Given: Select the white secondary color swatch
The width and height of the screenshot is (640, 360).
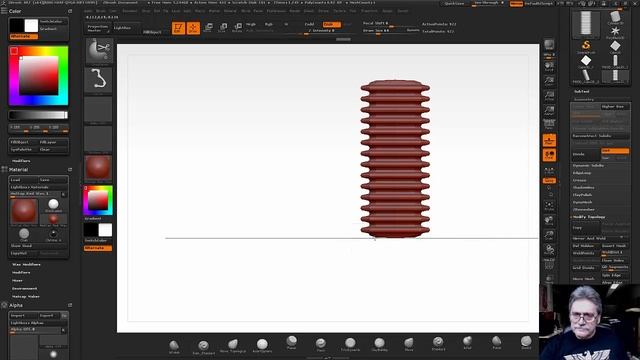Looking at the screenshot, I should coord(31,25).
